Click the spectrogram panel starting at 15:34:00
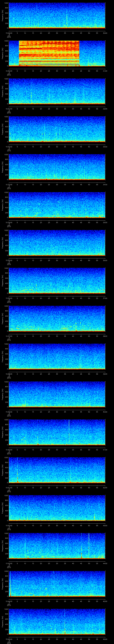The image size is (114, 644). [x=57, y=205]
